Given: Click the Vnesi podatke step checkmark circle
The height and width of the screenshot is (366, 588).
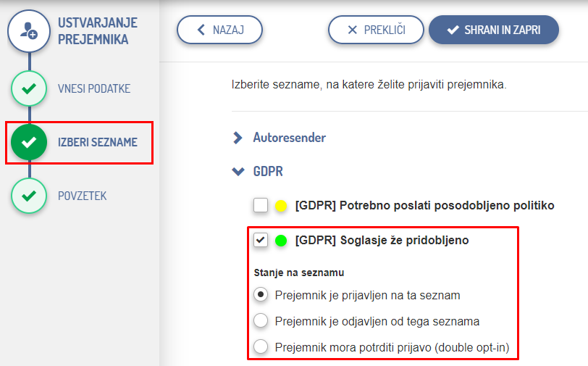Looking at the screenshot, I should pos(29,89).
